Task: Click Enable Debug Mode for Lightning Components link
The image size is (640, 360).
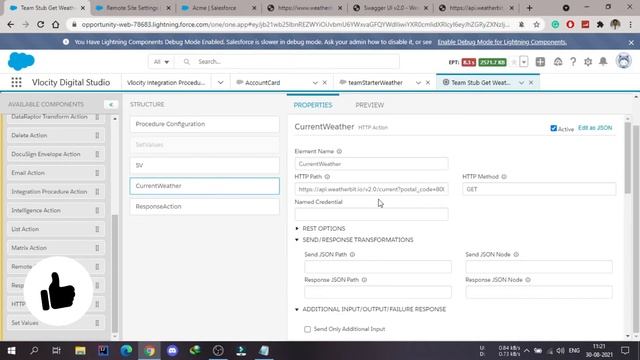Action: (x=502, y=42)
